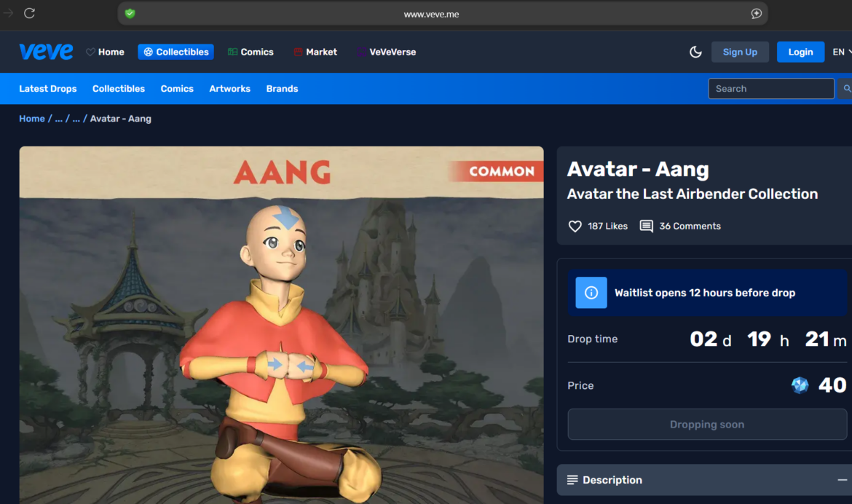Reload the page with browser refresh icon

click(x=30, y=13)
